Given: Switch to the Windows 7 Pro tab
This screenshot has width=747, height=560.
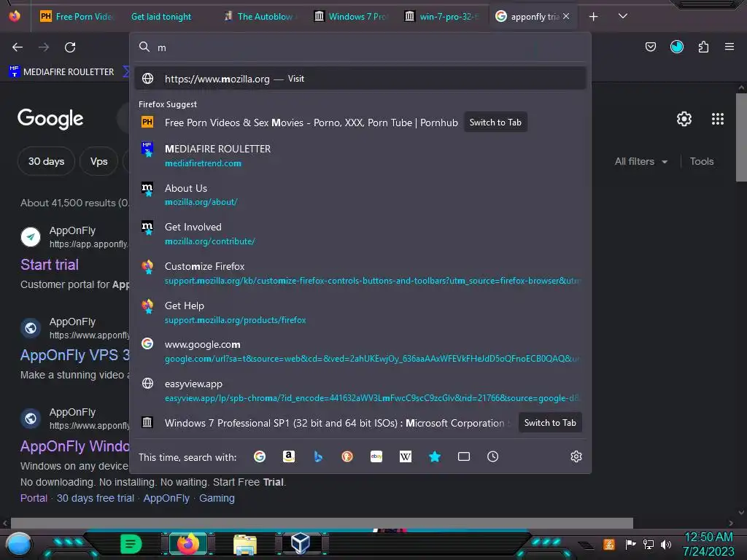Looking at the screenshot, I should (x=351, y=17).
